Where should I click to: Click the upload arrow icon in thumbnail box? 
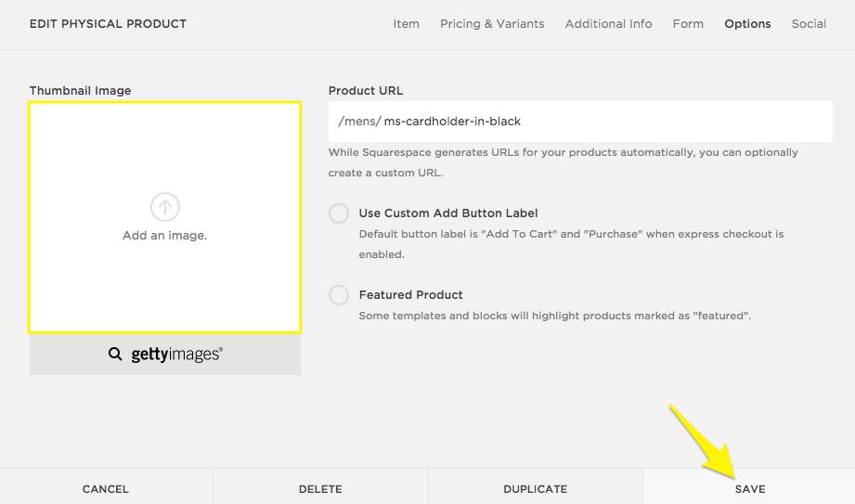click(164, 207)
